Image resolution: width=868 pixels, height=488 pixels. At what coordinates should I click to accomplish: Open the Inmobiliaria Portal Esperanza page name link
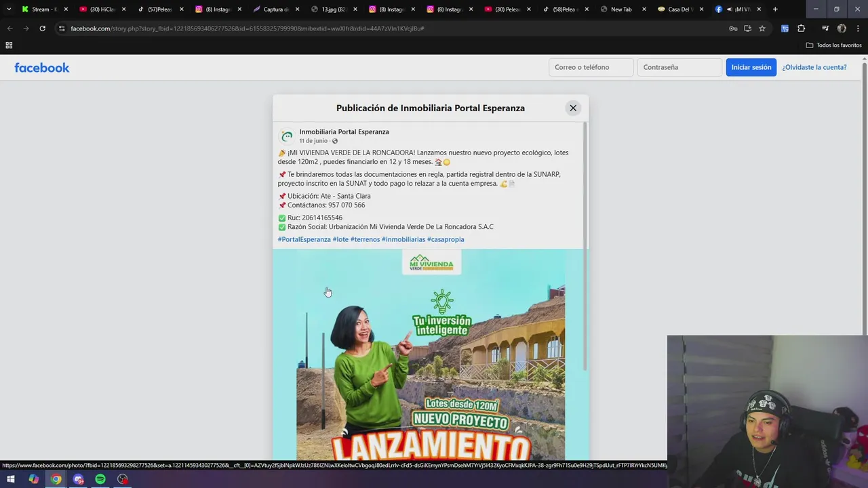344,131
